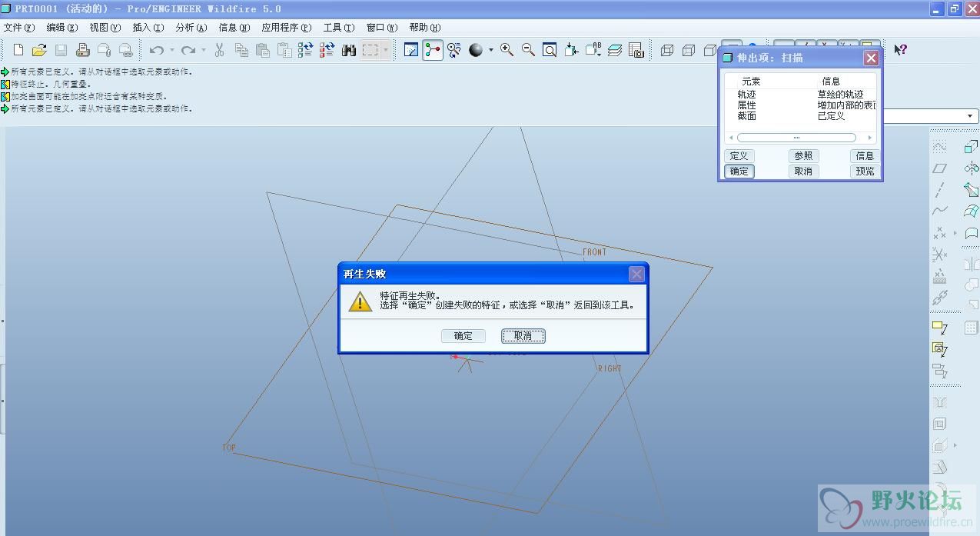Select the 属性 element row
The width and height of the screenshot is (980, 536).
800,105
